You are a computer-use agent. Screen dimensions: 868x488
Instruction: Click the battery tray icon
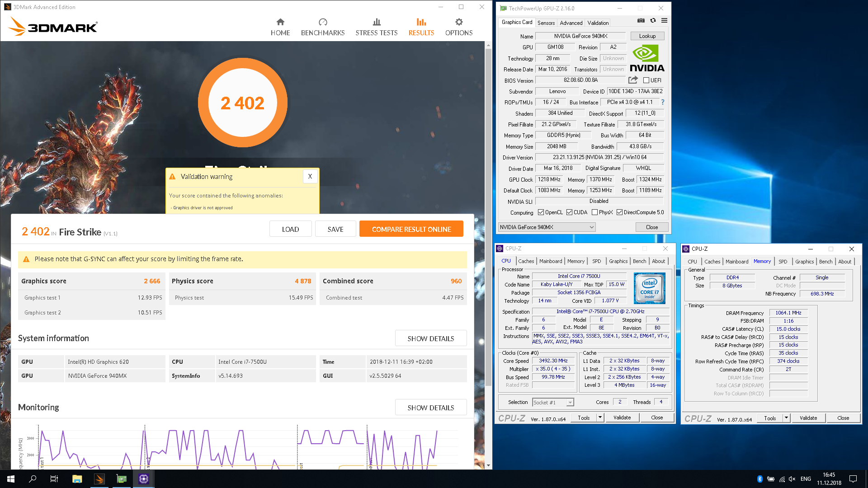[771, 479]
